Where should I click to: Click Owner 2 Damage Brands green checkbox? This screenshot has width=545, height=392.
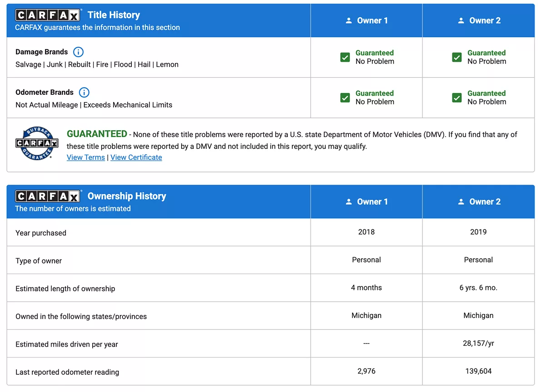point(457,57)
